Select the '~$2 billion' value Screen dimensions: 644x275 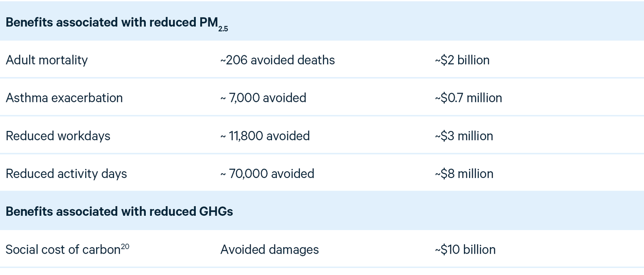pos(462,60)
